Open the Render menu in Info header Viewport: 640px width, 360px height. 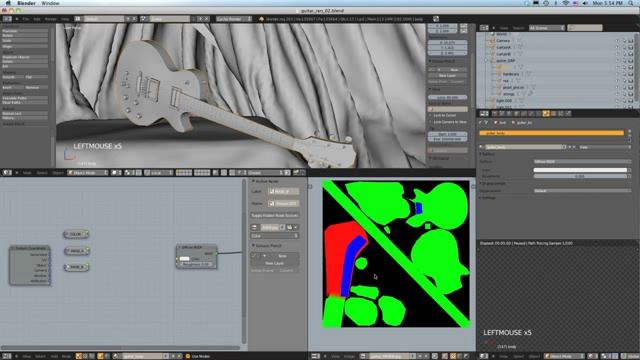tap(51, 19)
